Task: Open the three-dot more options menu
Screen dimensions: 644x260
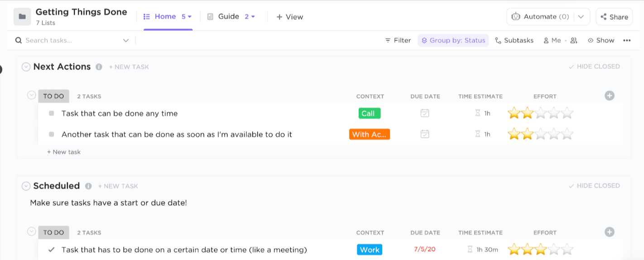Action: pos(627,40)
